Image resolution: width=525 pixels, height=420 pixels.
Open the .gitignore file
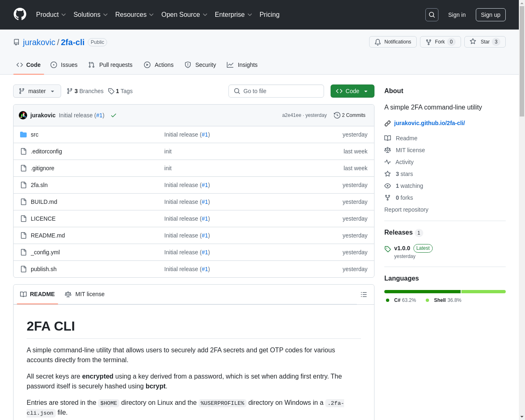[x=42, y=168]
